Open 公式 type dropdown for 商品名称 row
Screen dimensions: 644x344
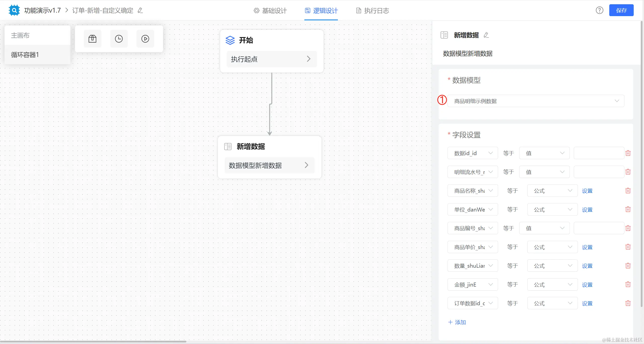(552, 191)
